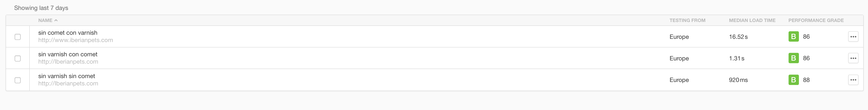The width and height of the screenshot is (868, 110).
Task: Select checkbox for sin varnish con comet
Action: point(17,58)
